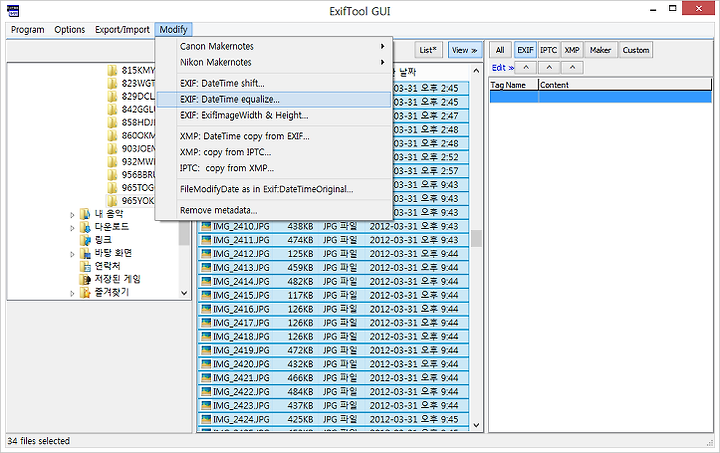The image size is (720, 453).
Task: Switch to XMP metadata view
Action: (572, 50)
